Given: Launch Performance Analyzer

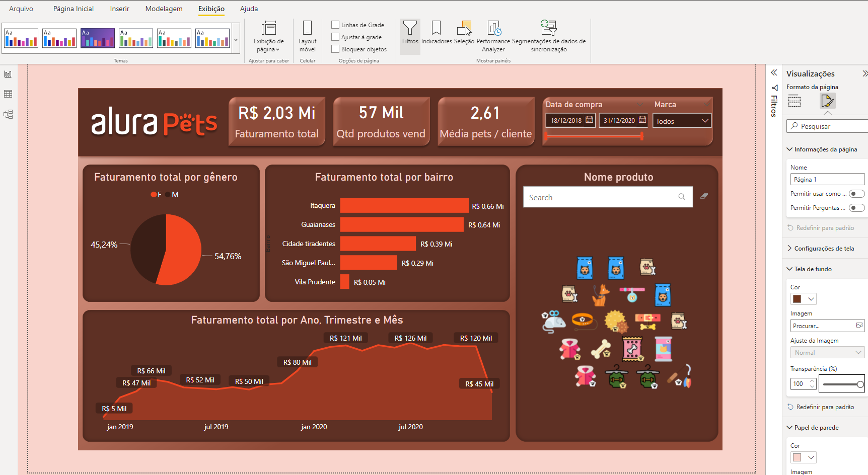Looking at the screenshot, I should [493, 36].
